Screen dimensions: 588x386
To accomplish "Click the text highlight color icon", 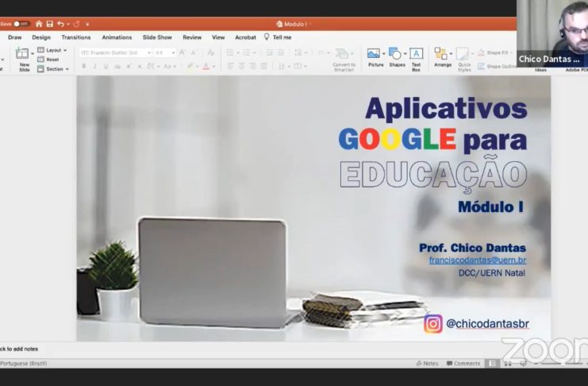I will pyautogui.click(x=190, y=66).
